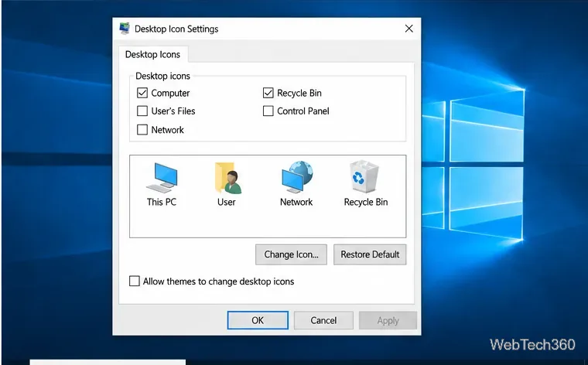The height and width of the screenshot is (365, 588).
Task: Close the Desktop Icon Settings dialog
Action: click(x=409, y=29)
